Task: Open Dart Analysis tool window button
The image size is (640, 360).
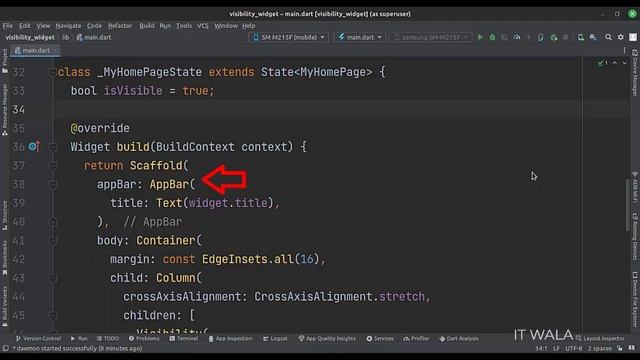Action: click(459, 338)
